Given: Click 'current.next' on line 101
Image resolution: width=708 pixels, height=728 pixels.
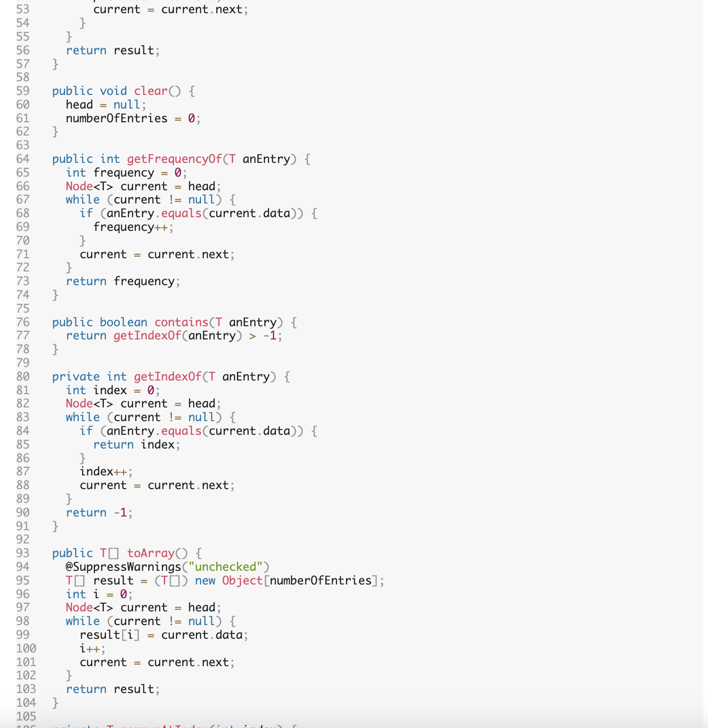Looking at the screenshot, I should point(188,662).
